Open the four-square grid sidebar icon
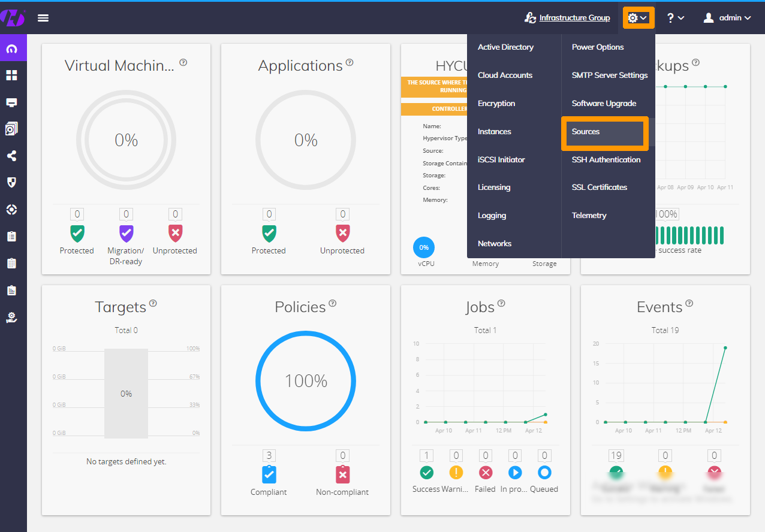The height and width of the screenshot is (532, 765). point(12,75)
